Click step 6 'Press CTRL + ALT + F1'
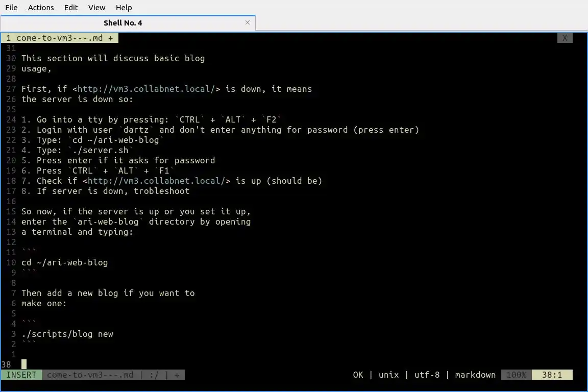This screenshot has width=588, height=392. tap(97, 170)
